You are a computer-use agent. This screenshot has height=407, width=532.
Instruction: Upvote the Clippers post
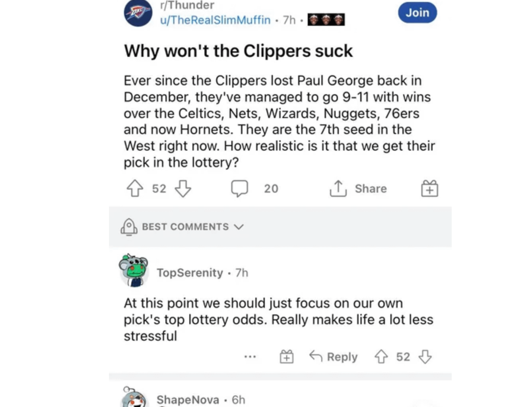tap(135, 188)
